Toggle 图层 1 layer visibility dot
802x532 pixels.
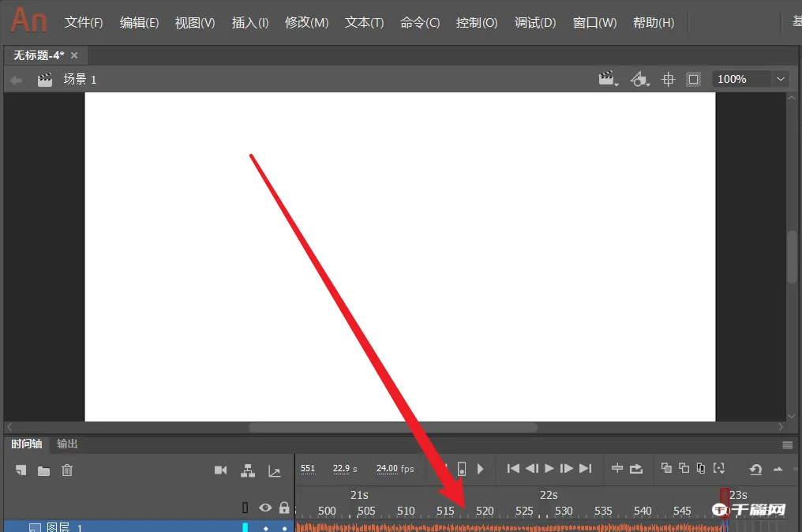[x=266, y=528]
